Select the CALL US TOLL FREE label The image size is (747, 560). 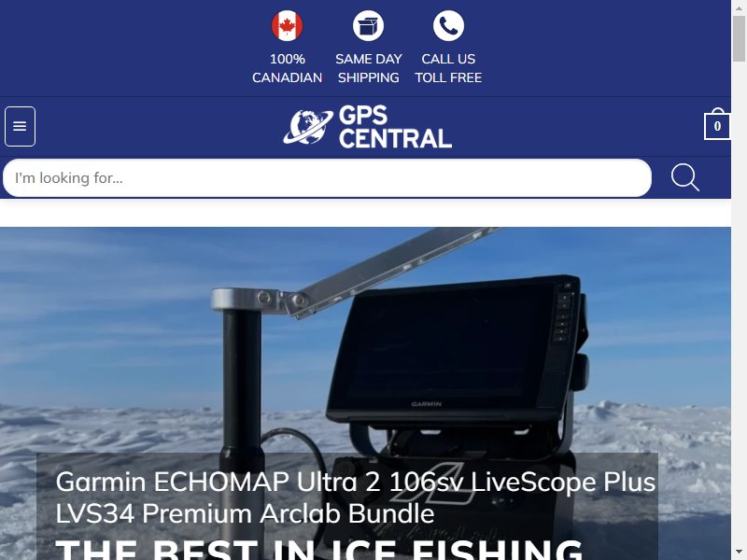point(448,68)
